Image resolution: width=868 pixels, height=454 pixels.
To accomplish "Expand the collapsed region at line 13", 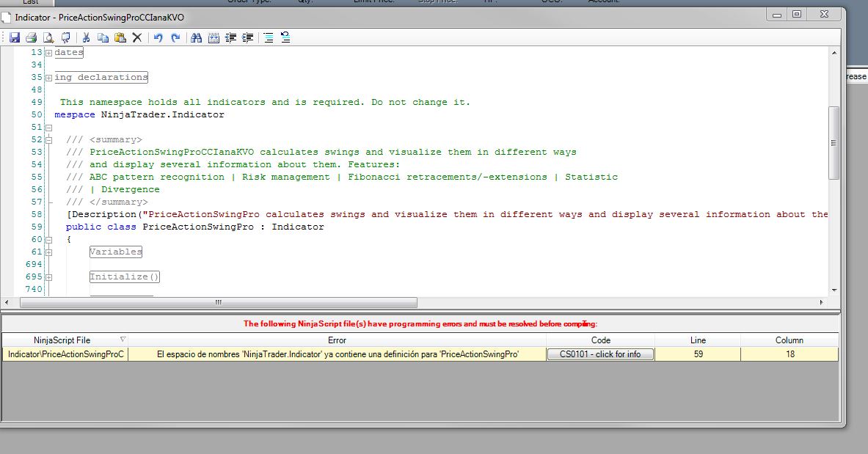I will (x=48, y=53).
